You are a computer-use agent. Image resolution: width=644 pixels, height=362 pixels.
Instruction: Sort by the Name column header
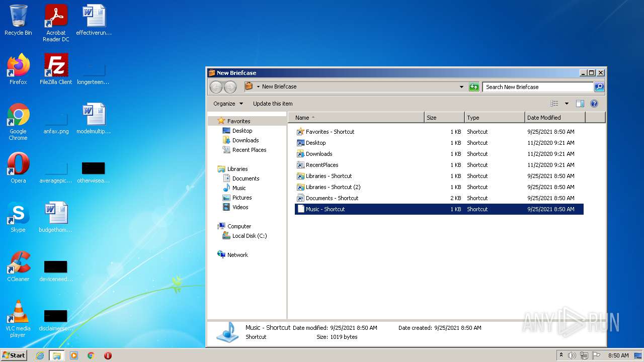[x=356, y=118]
